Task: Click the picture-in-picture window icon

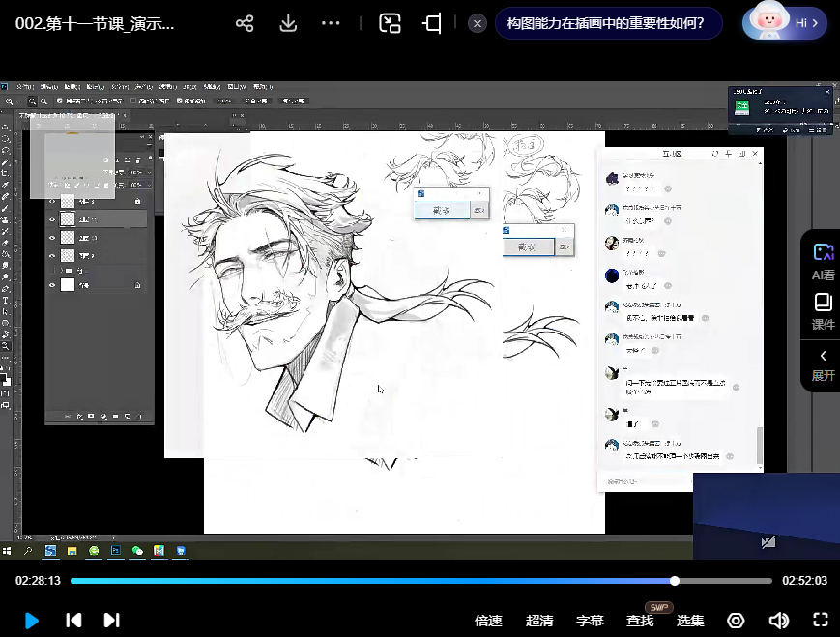Action: click(x=390, y=23)
